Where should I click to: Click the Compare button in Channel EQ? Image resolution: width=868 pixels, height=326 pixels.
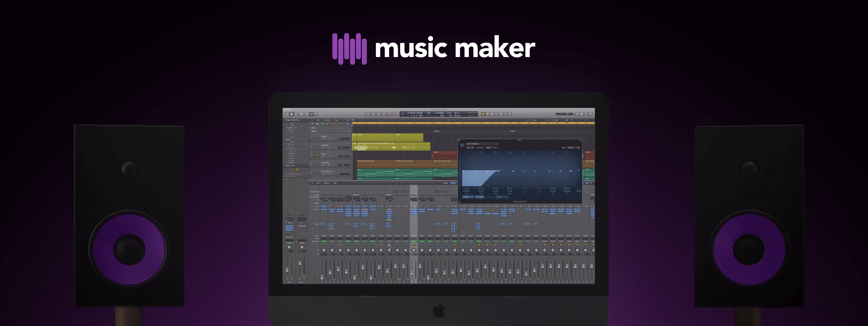pos(480,147)
